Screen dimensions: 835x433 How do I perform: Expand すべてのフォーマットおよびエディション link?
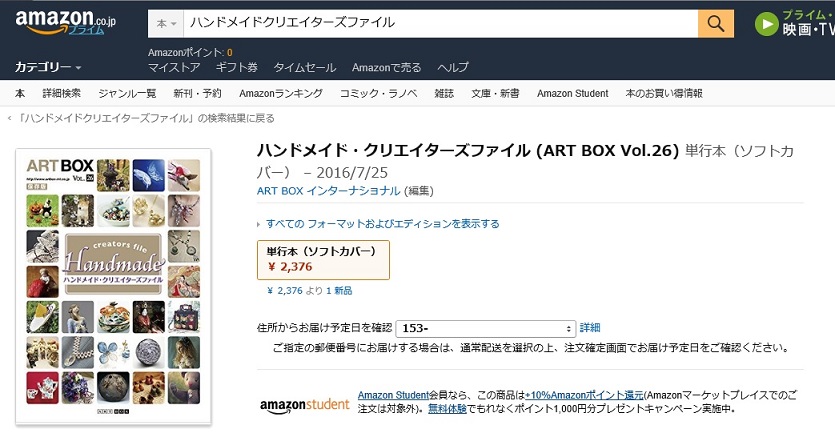click(x=382, y=224)
